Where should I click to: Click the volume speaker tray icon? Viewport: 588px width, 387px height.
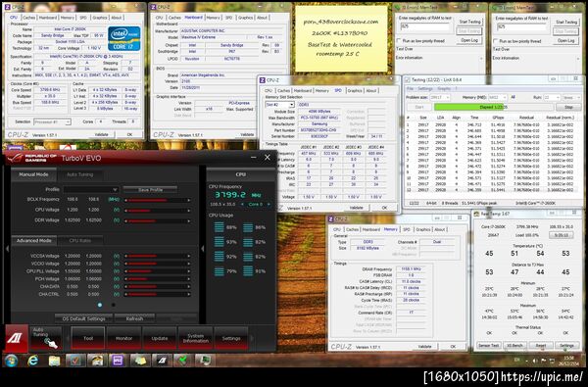point(535,361)
